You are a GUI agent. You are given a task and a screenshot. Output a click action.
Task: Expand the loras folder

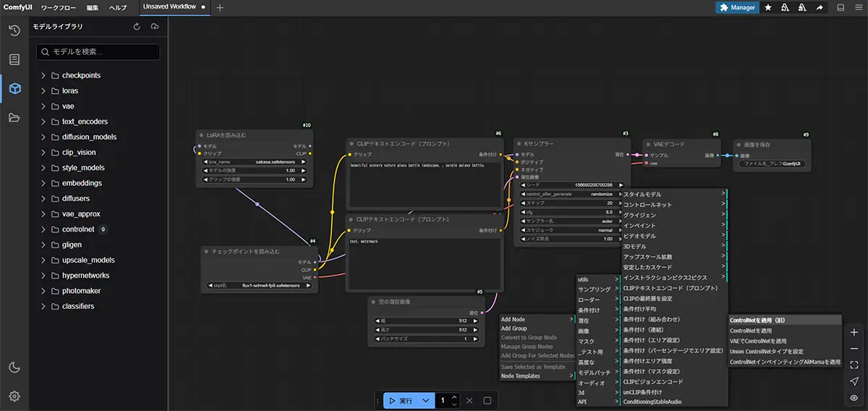(43, 90)
